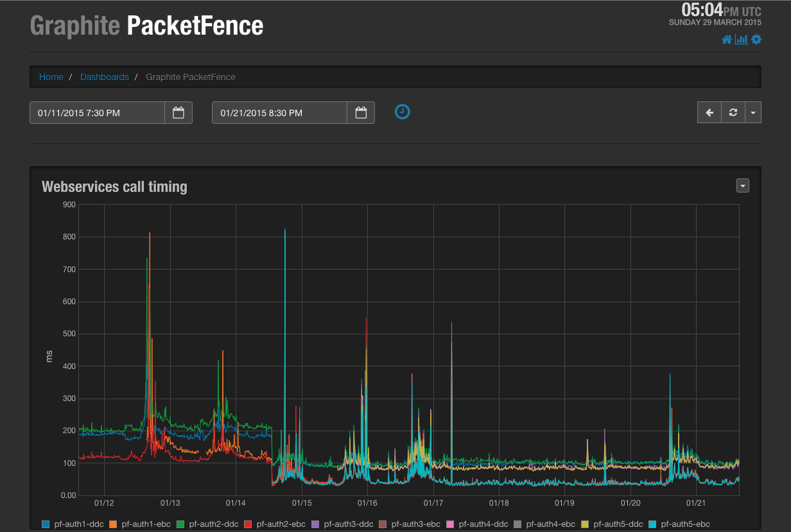Toggle the pf-auth2-ebc series label
This screenshot has width=791, height=532.
pyautogui.click(x=281, y=524)
